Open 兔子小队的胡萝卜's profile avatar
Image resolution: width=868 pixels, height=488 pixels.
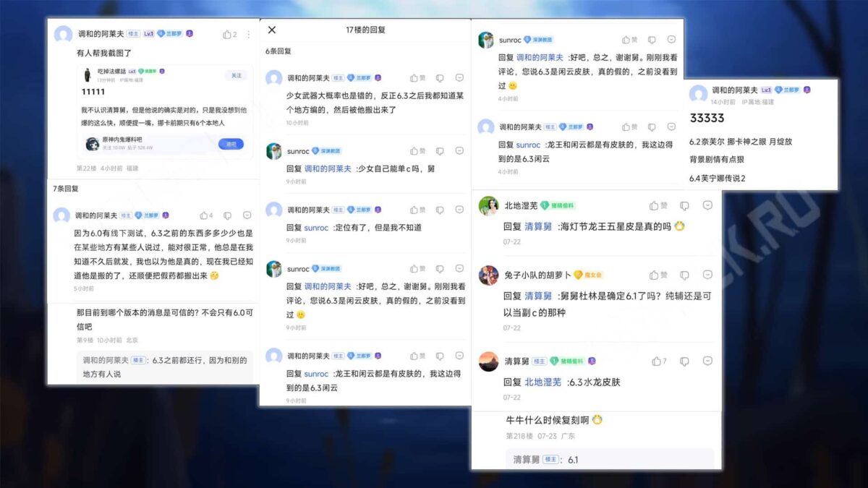point(488,275)
